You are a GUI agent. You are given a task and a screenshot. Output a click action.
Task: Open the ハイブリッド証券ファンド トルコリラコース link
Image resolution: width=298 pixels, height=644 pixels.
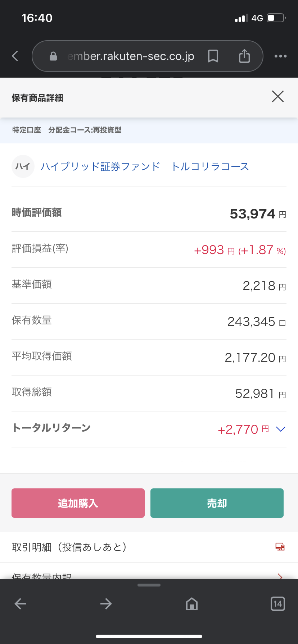[x=145, y=166]
